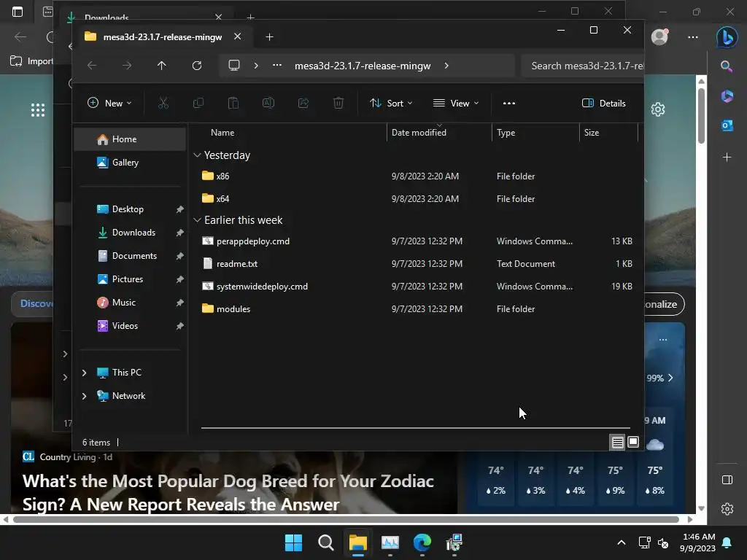Click the Share icon in toolbar
The image size is (747, 560).
[x=303, y=103]
